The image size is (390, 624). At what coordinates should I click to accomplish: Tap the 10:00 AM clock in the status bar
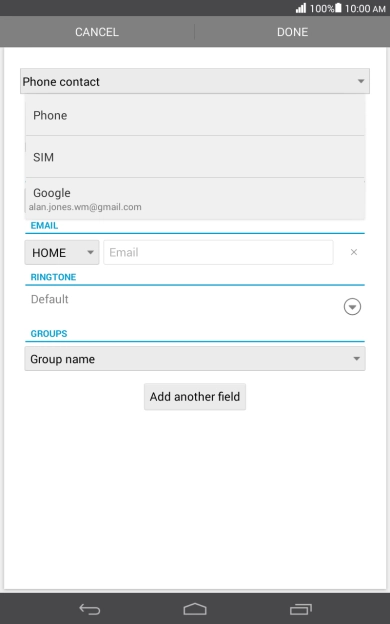pos(365,8)
